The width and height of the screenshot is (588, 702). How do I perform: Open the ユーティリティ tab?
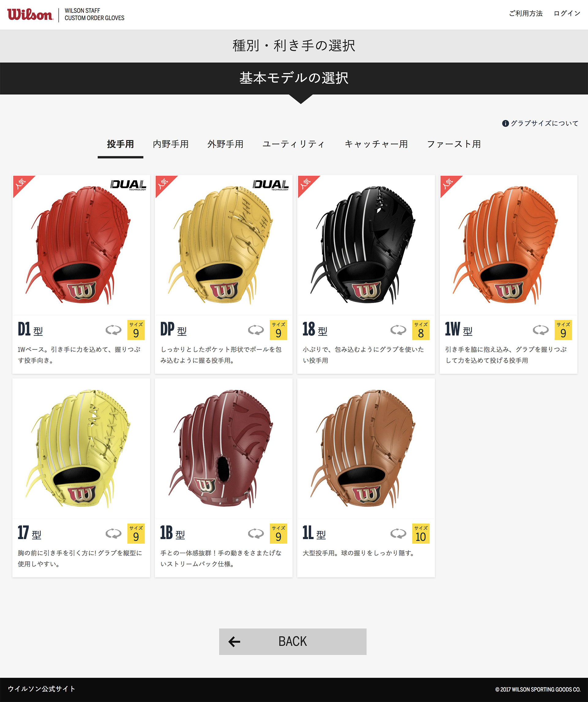(294, 144)
